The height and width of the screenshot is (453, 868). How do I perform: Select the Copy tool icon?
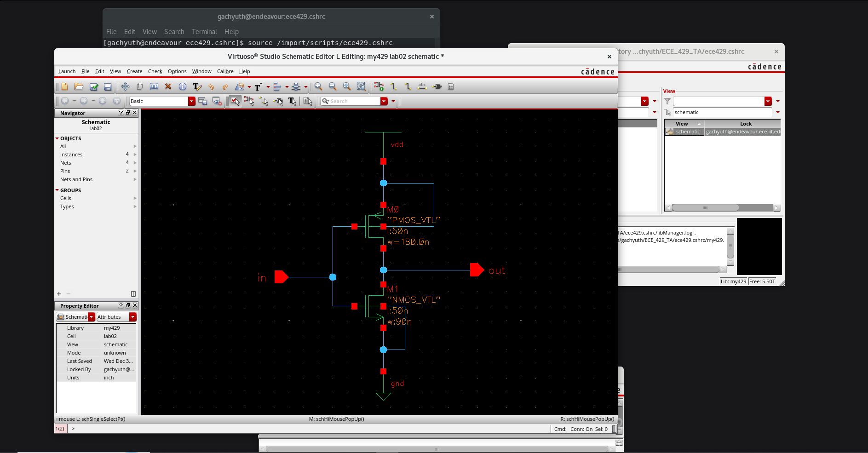pyautogui.click(x=140, y=86)
